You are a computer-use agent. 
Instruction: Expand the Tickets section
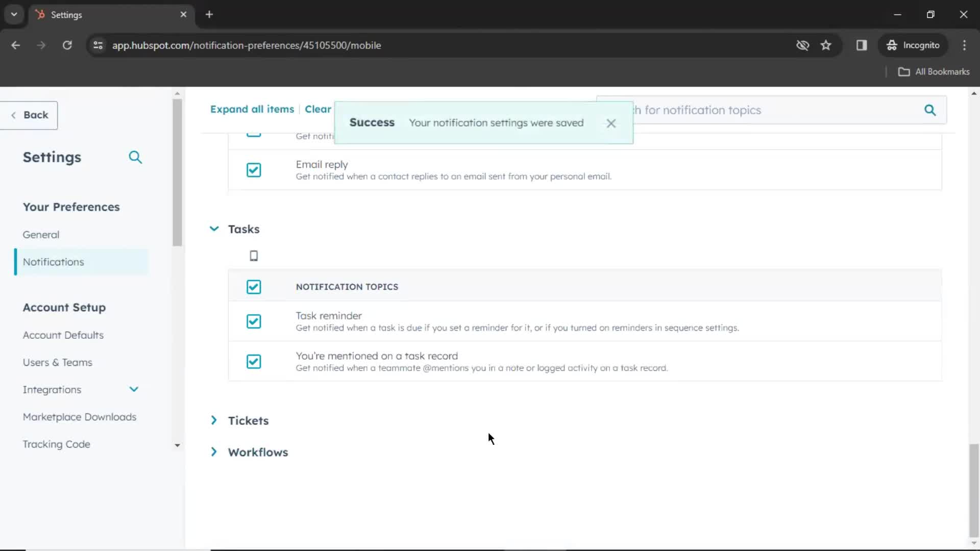pos(215,420)
